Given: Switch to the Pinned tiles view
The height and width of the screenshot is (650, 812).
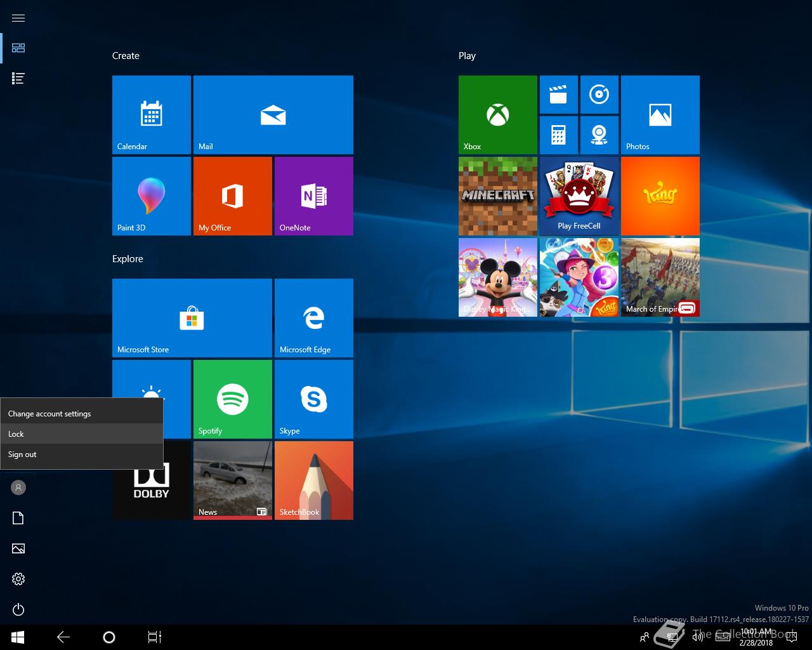Looking at the screenshot, I should (x=18, y=48).
